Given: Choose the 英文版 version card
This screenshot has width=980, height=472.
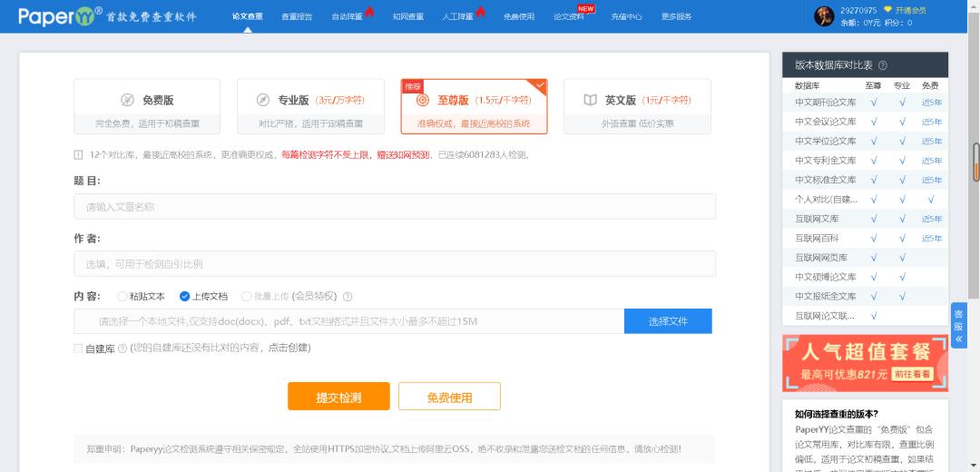Looking at the screenshot, I should (x=637, y=106).
